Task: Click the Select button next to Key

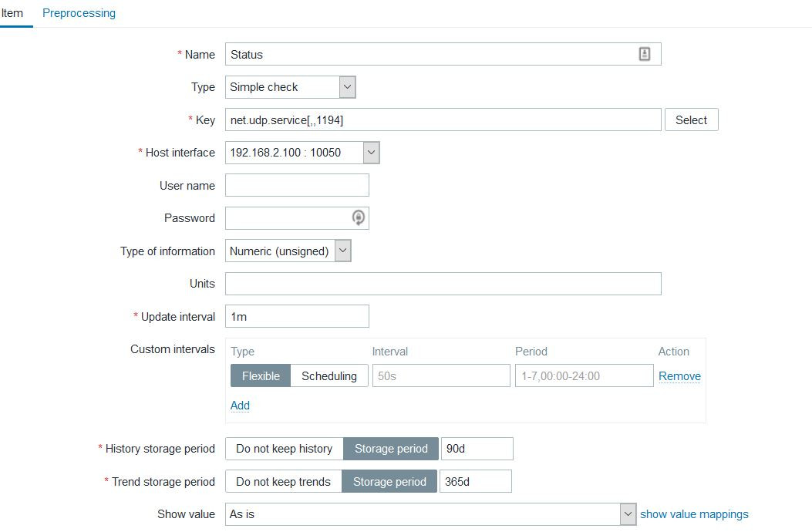Action: pos(691,120)
